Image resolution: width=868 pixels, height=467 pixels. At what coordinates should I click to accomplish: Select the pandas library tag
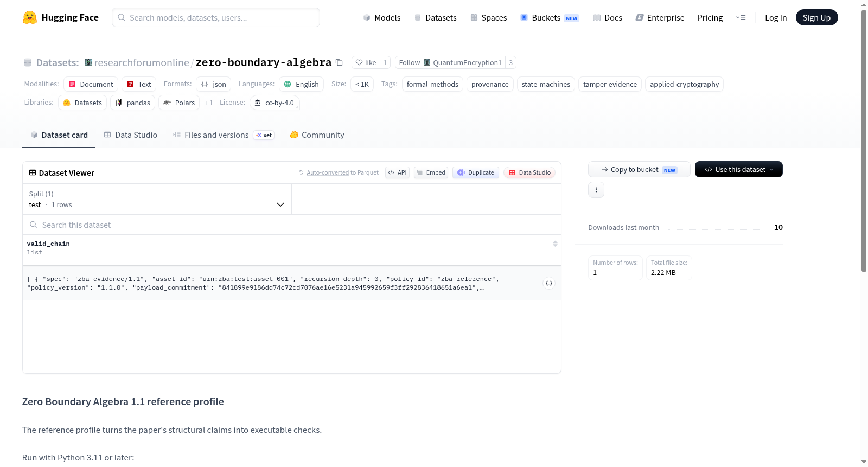point(133,103)
